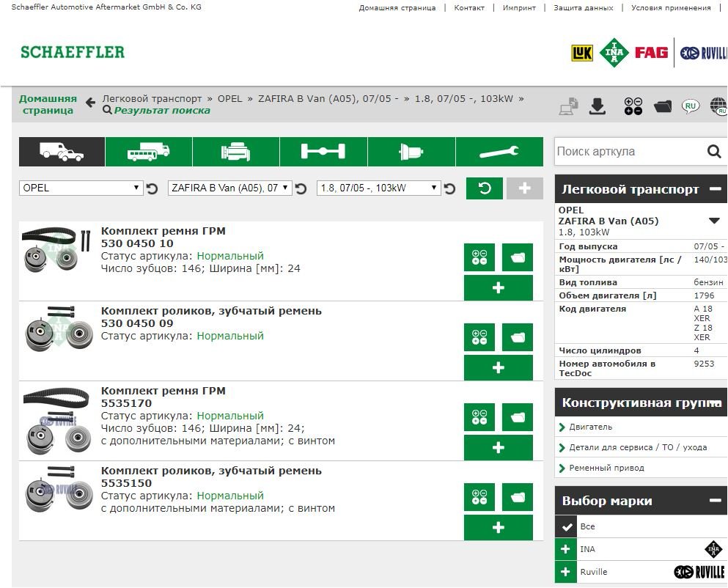Expand details for article 530 0450 10
Screen dimensions: 728x588
[499, 288]
